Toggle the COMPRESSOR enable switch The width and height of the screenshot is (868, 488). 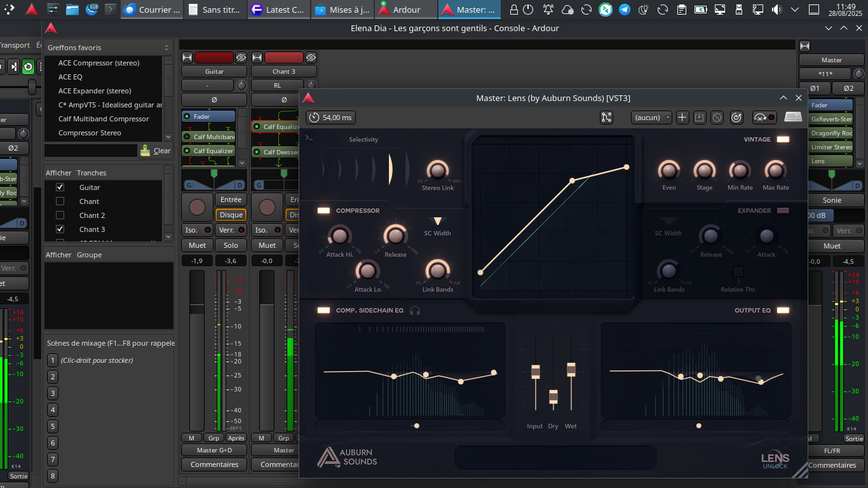coord(323,211)
